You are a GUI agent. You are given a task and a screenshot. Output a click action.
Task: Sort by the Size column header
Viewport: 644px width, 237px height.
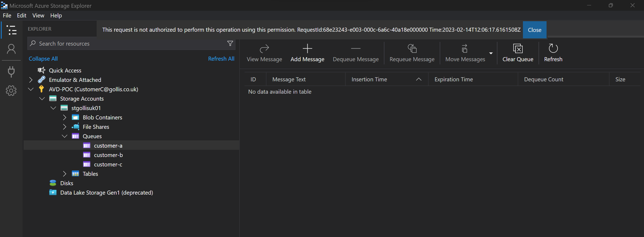[625, 79]
